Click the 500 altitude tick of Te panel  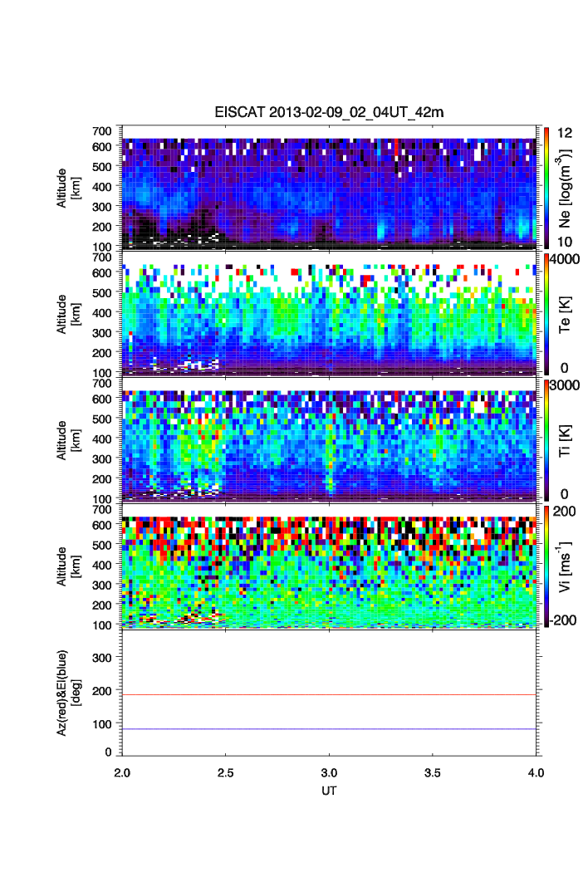[x=102, y=292]
